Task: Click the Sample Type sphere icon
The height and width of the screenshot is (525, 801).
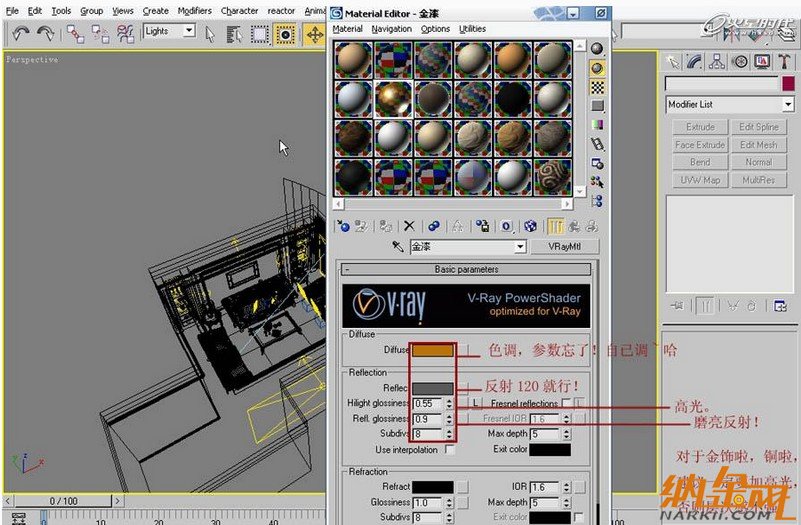Action: (x=597, y=49)
